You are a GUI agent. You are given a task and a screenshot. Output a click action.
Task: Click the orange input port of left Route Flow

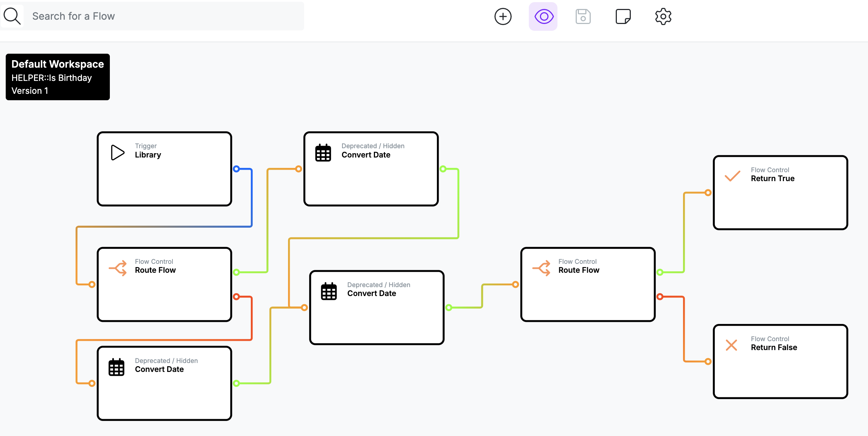click(x=92, y=284)
